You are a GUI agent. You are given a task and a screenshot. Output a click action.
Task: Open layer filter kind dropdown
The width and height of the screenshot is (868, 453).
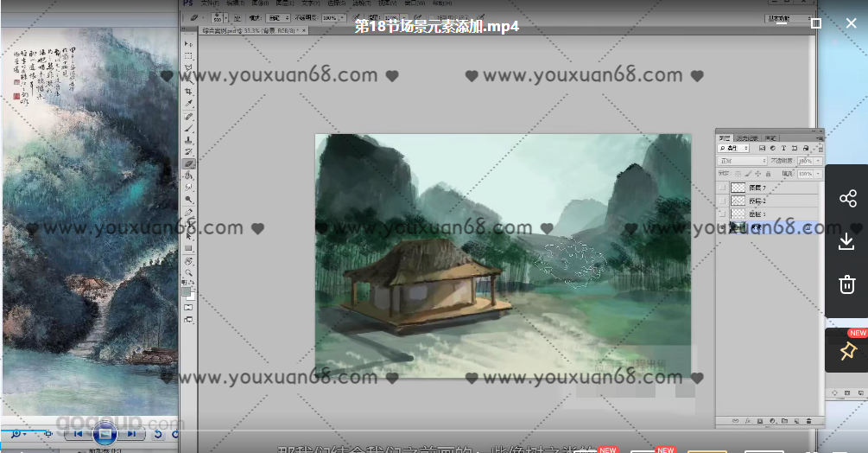pos(733,149)
